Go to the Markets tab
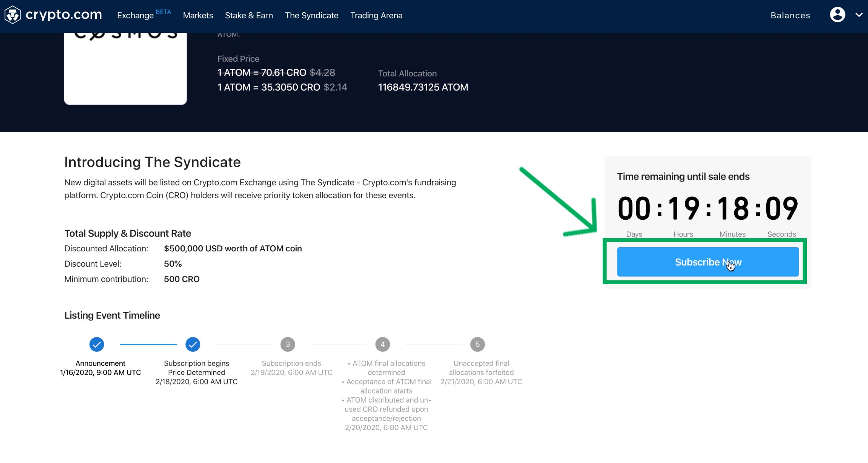 (198, 15)
